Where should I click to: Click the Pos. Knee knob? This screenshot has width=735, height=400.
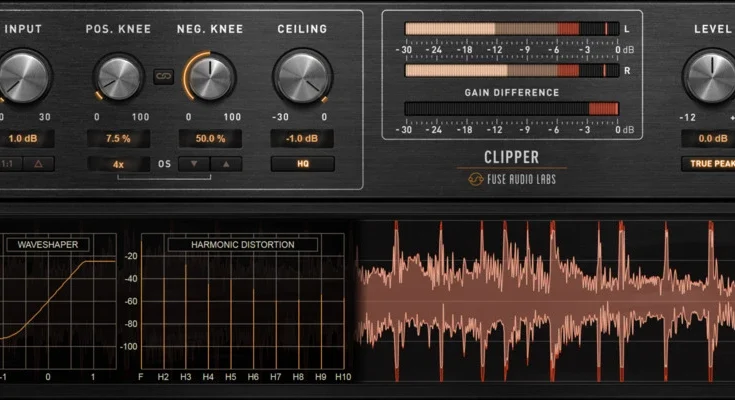[118, 77]
